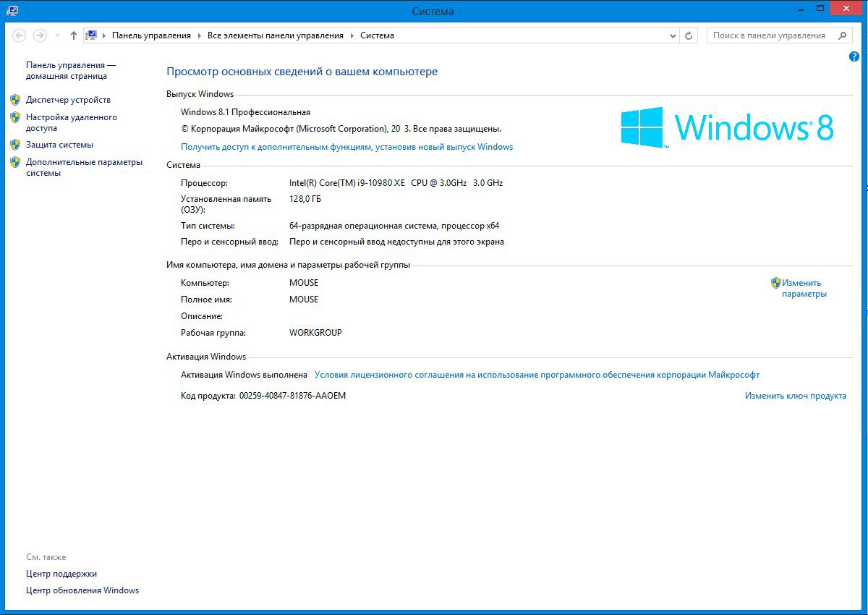Click the Forward navigation arrow
Viewport: 868px width, 615px height.
(x=40, y=35)
